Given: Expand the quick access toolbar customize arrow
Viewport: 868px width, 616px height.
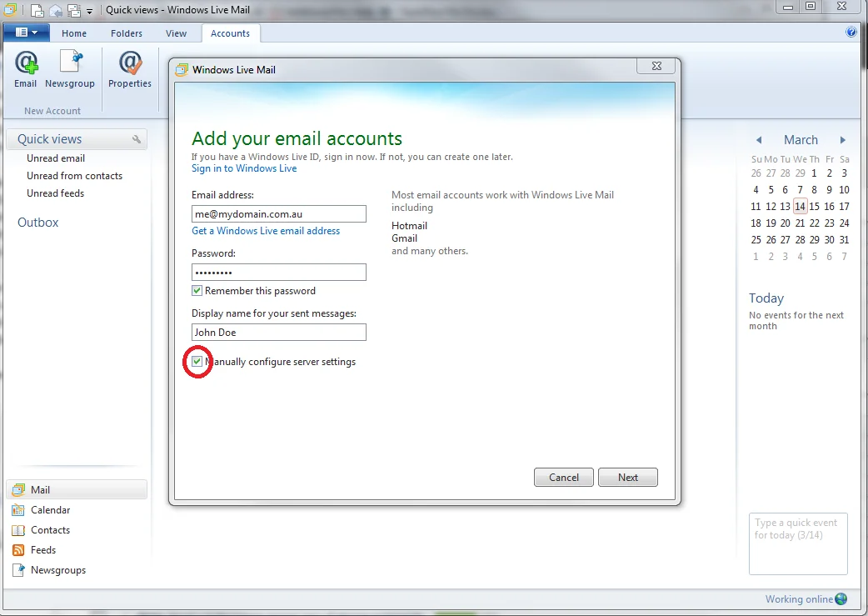Looking at the screenshot, I should 89,11.
